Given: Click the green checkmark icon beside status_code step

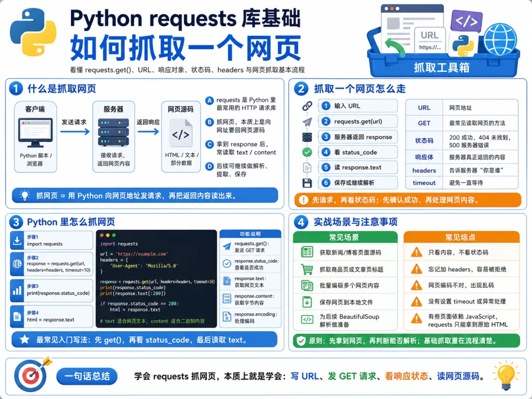Looking at the screenshot, I should 307,152.
